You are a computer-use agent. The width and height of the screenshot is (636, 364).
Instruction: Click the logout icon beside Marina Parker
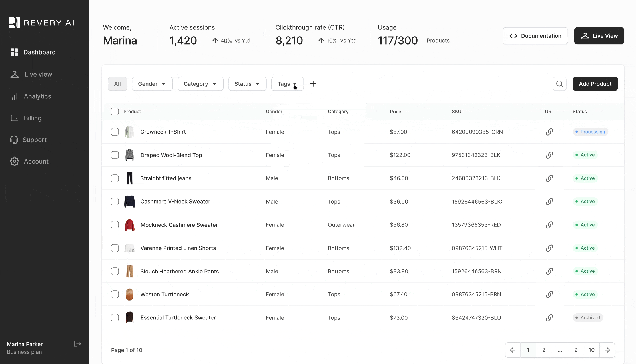click(x=77, y=344)
